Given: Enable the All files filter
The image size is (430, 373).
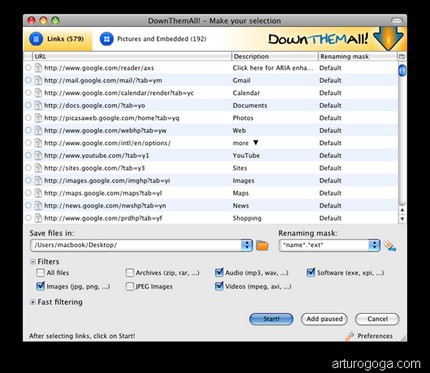Looking at the screenshot, I should pos(40,273).
